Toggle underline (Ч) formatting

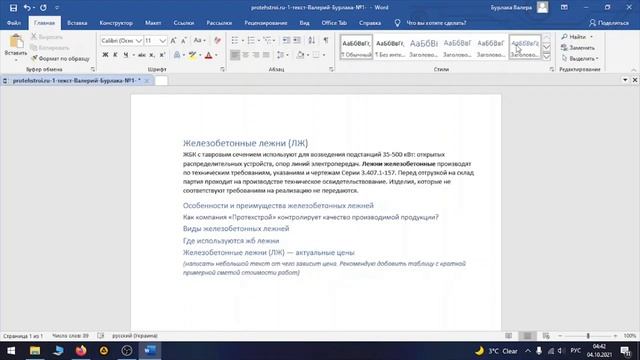click(126, 55)
